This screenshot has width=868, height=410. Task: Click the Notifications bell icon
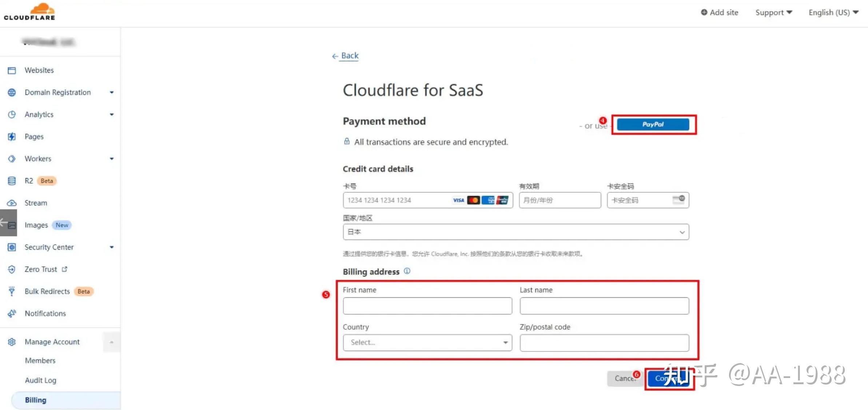pos(12,313)
